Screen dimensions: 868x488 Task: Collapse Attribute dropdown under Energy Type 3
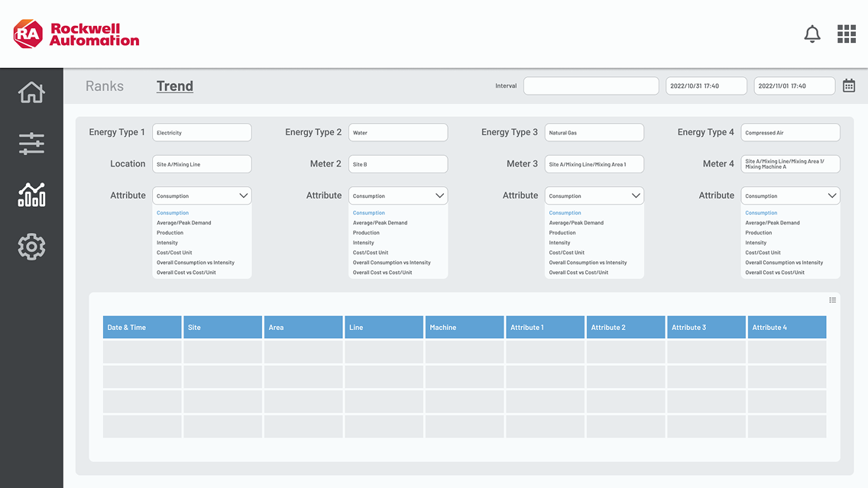point(594,196)
